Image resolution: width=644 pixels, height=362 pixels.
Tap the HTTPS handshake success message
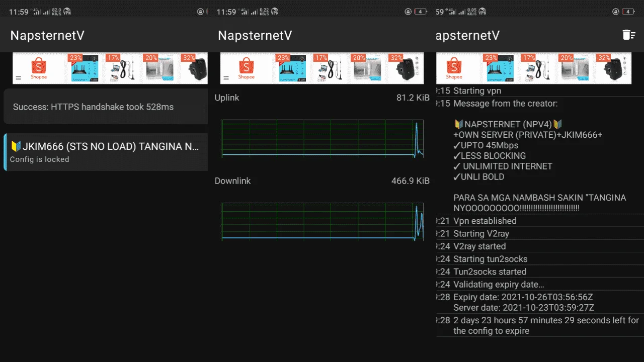pyautogui.click(x=106, y=107)
